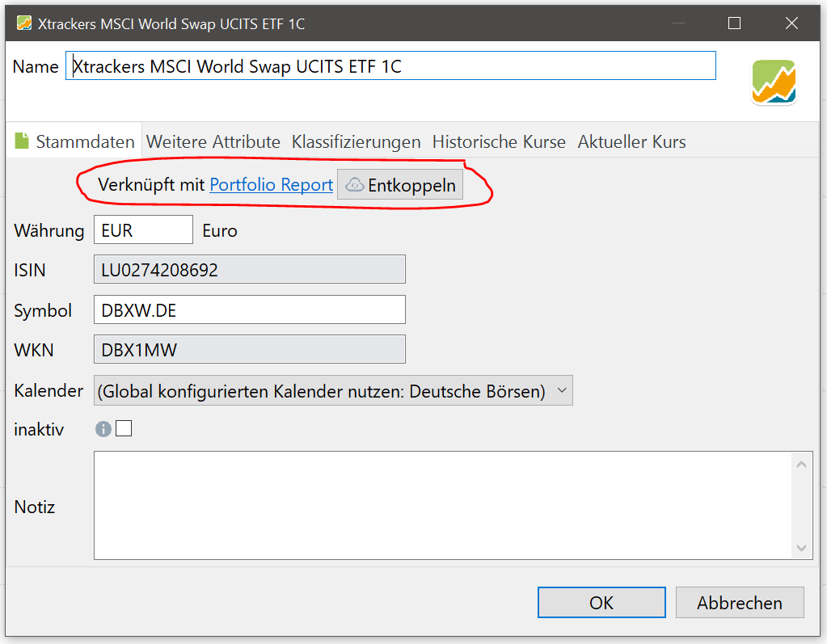Switch to Historische Kurse tab

click(499, 141)
